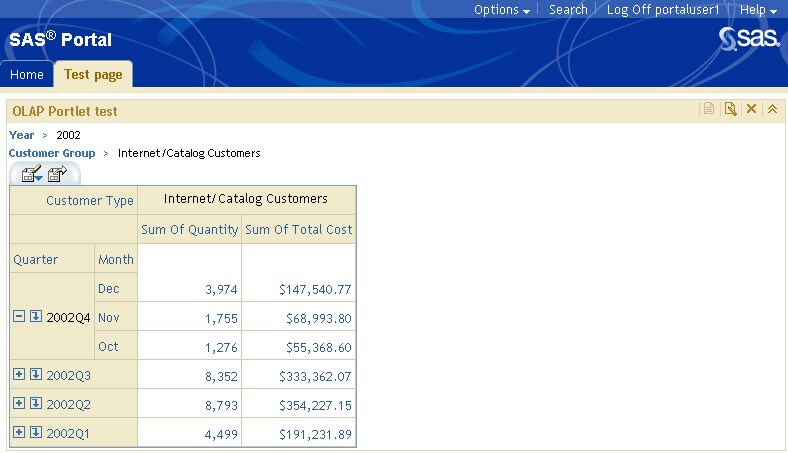Click the portlet document icon
The width and height of the screenshot is (788, 453).
click(709, 109)
